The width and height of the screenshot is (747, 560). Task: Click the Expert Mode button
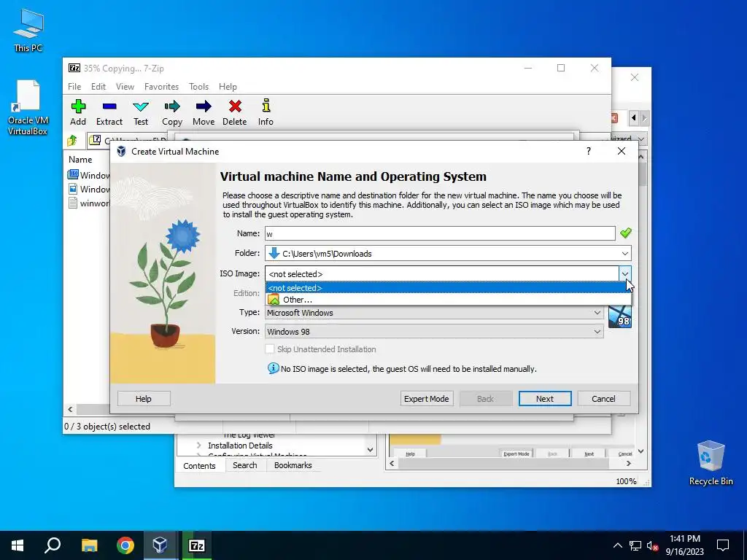(426, 399)
